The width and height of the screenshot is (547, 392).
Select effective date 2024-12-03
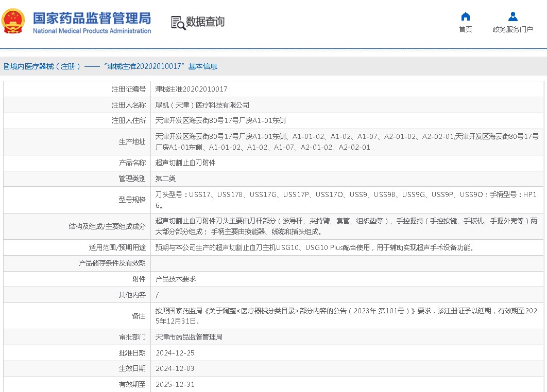click(175, 368)
